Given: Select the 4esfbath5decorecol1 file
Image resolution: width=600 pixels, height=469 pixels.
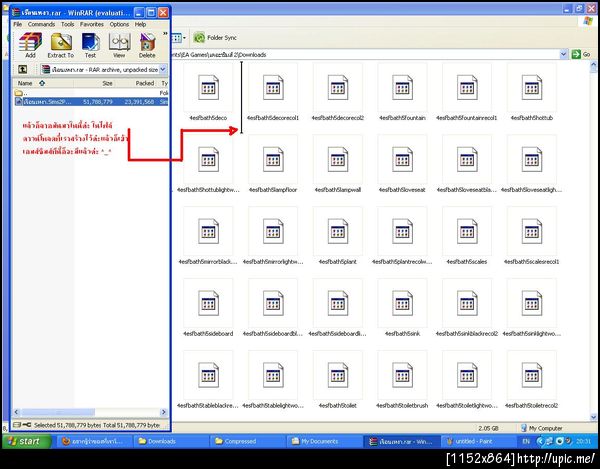Looking at the screenshot, I should (x=273, y=92).
